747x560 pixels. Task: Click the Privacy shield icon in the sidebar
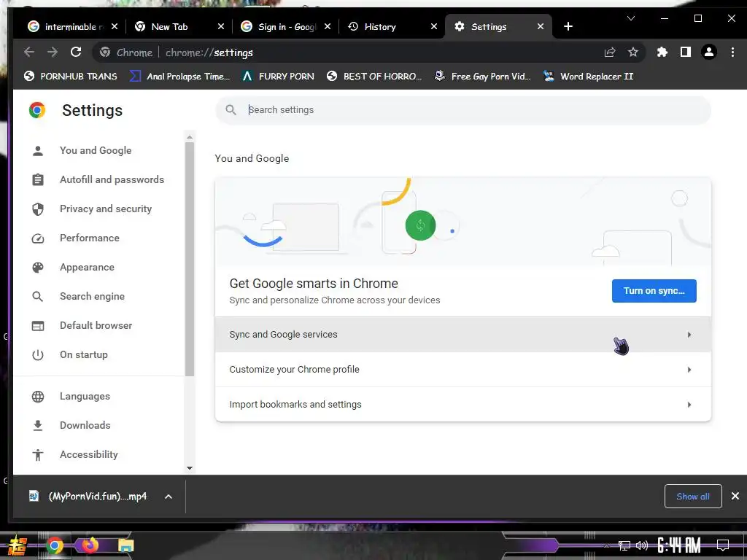coord(38,209)
